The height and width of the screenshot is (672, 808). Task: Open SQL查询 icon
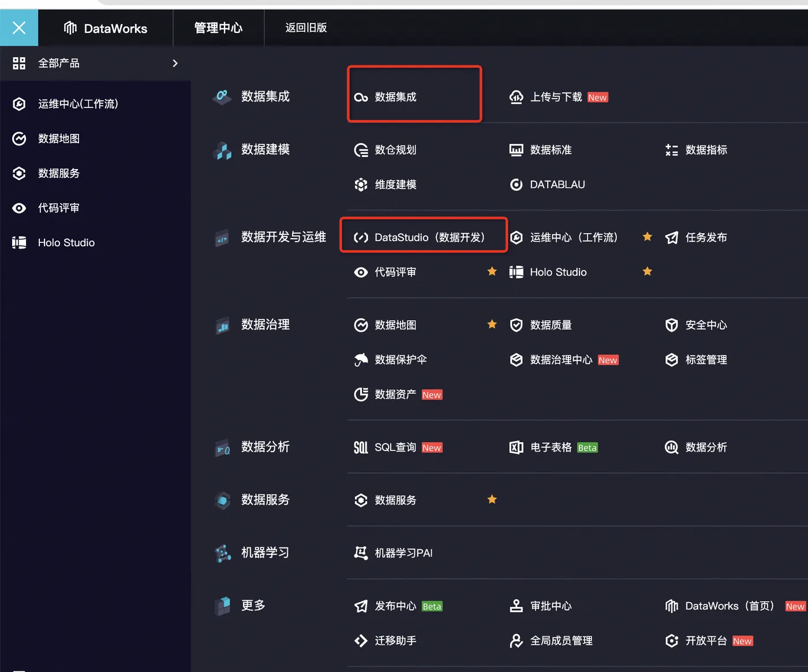point(361,448)
